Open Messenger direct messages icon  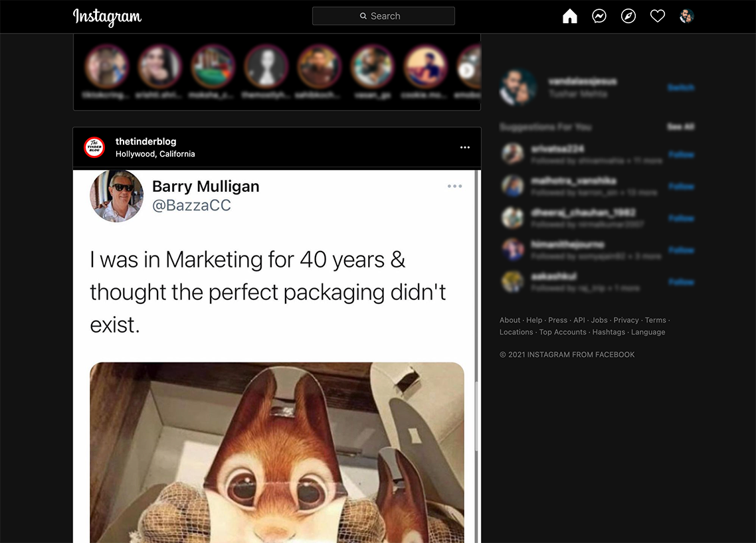pos(599,16)
